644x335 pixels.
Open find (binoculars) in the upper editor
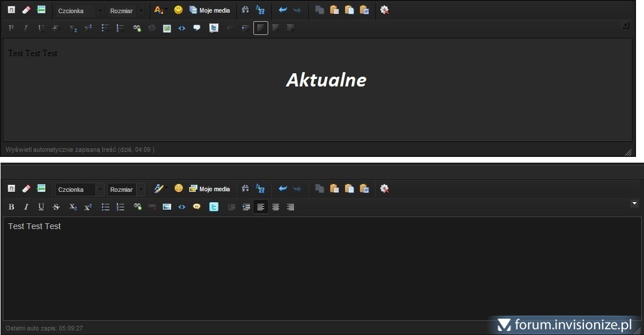(x=245, y=10)
